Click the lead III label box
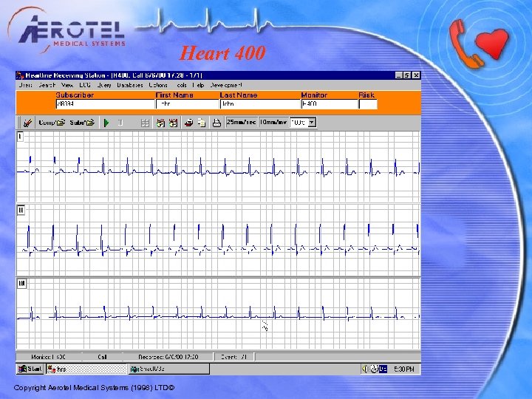Image resolution: width=532 pixels, height=399 pixels. click(x=21, y=283)
